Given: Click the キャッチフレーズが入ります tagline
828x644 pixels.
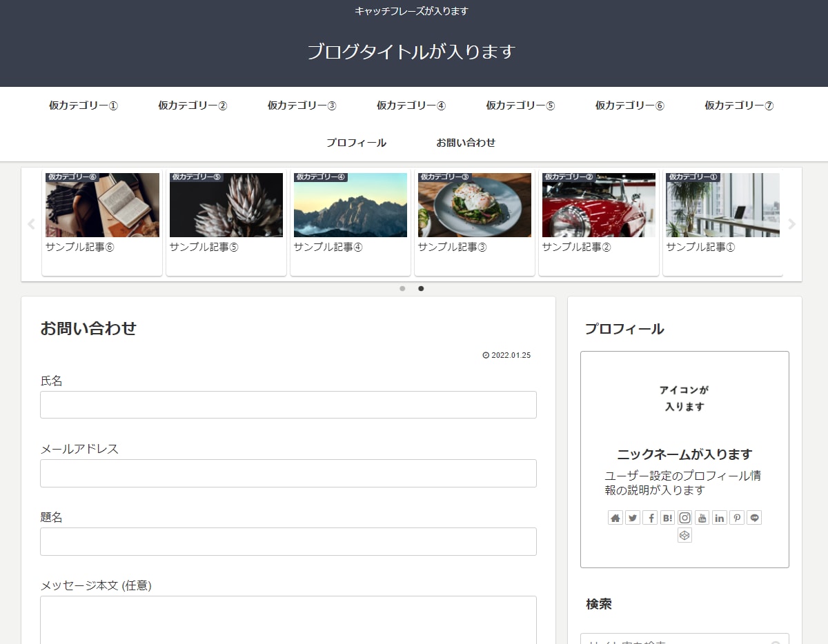Looking at the screenshot, I should 411,11.
